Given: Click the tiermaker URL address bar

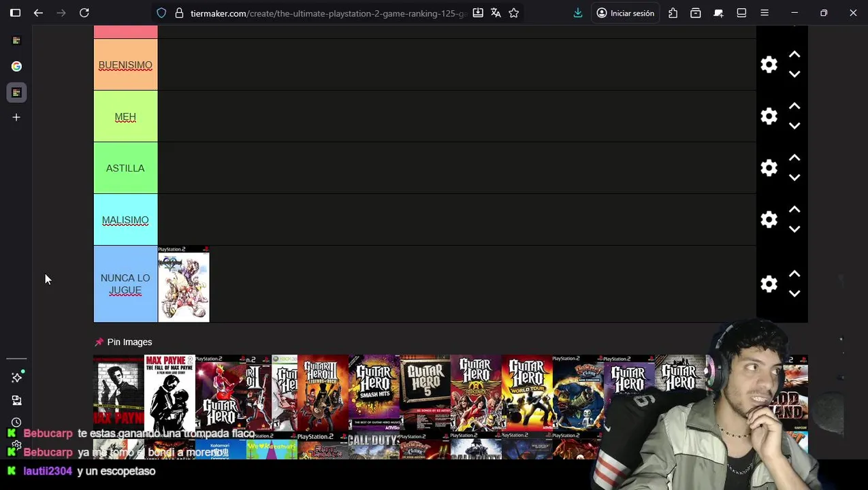Looking at the screenshot, I should pos(328,13).
